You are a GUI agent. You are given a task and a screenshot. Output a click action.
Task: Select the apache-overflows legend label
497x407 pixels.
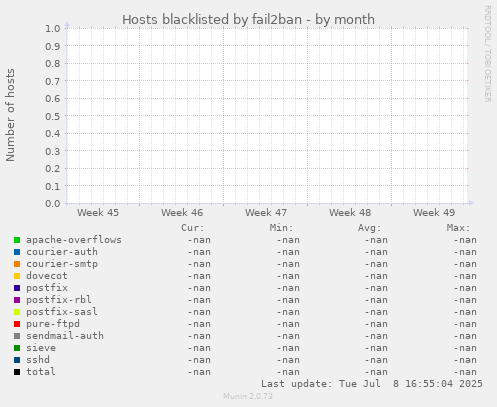pyautogui.click(x=74, y=240)
